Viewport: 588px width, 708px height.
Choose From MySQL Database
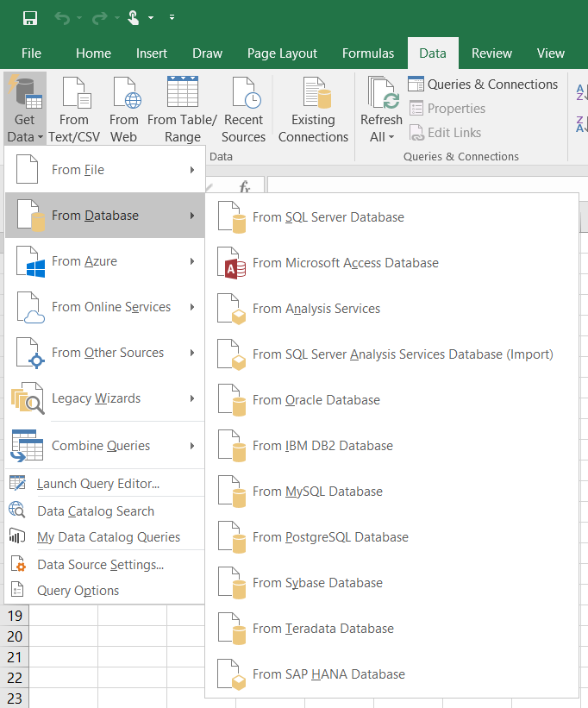click(391, 492)
